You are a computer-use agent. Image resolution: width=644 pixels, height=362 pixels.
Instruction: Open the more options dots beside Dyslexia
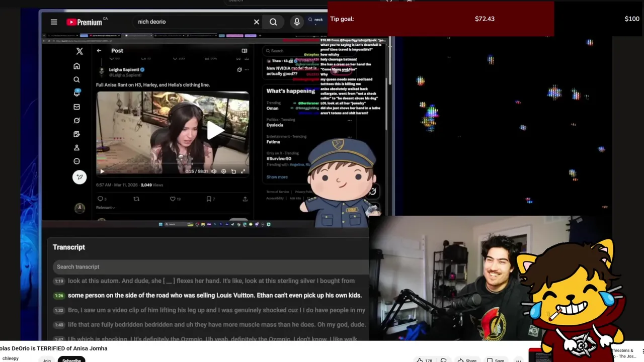click(350, 120)
